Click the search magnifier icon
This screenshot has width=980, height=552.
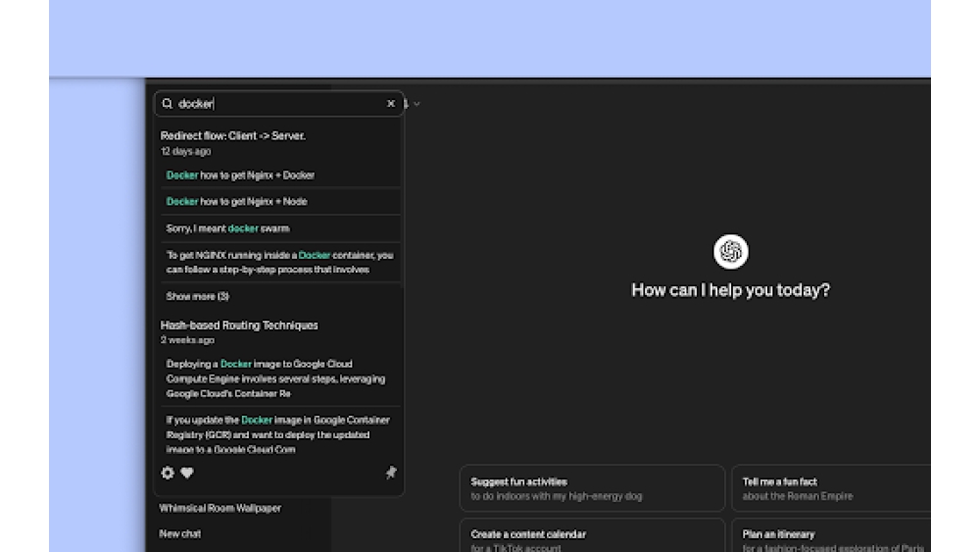click(x=167, y=104)
